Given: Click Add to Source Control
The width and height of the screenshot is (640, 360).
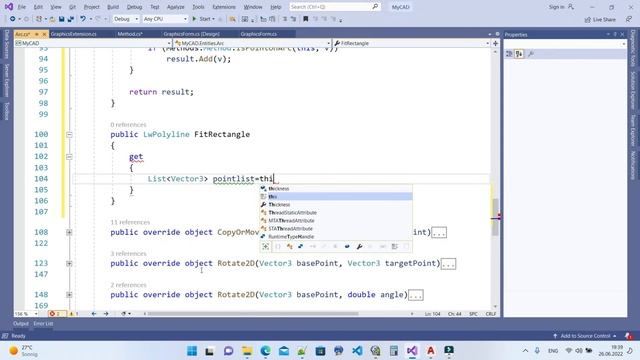Looking at the screenshot, I should click(585, 336).
